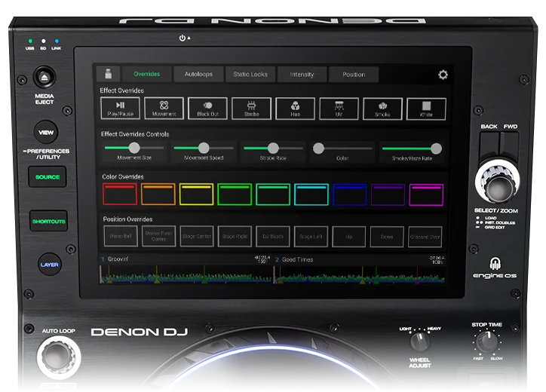
Task: Trigger the Black Out override
Action: pos(207,109)
